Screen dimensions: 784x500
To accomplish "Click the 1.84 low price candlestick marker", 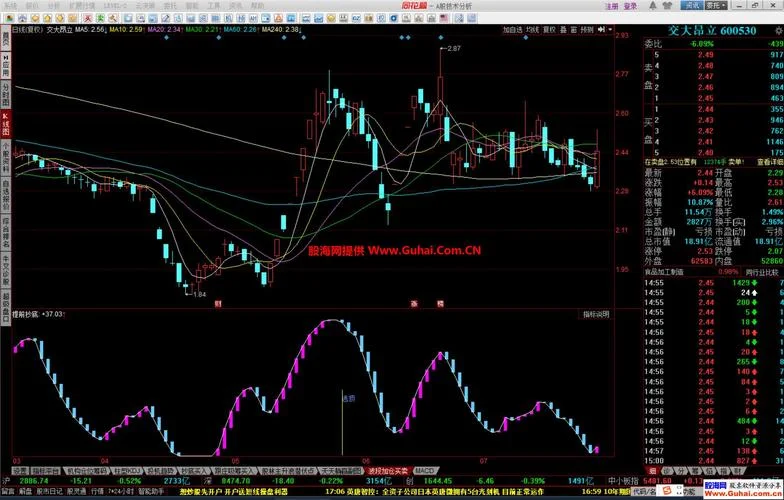I will (x=200, y=294).
